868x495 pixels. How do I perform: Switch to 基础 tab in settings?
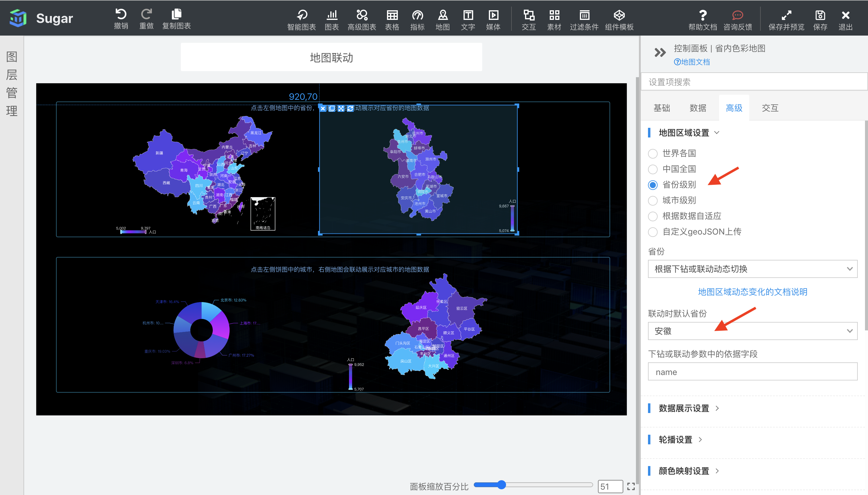coord(664,108)
